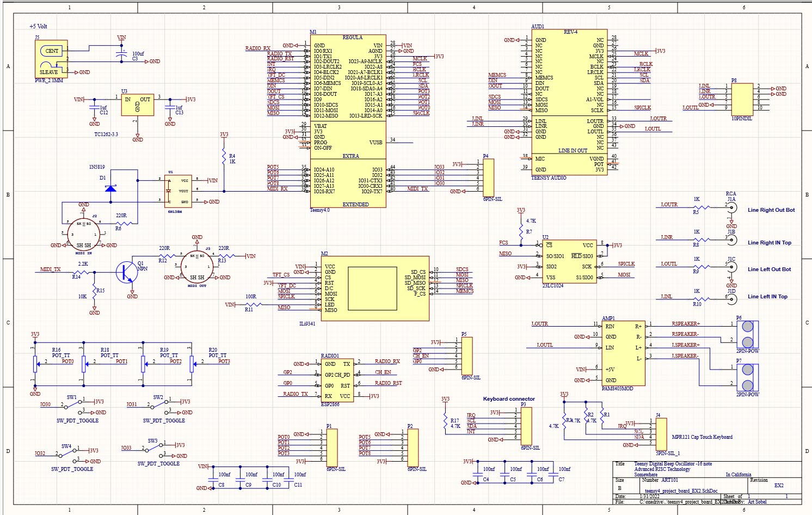Select the "Keyboard connector" text label
812x515 pixels.
509,399
